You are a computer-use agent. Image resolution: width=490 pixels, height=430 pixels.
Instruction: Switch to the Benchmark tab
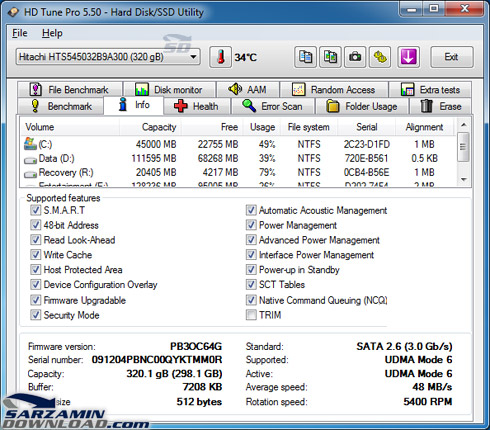pos(60,106)
